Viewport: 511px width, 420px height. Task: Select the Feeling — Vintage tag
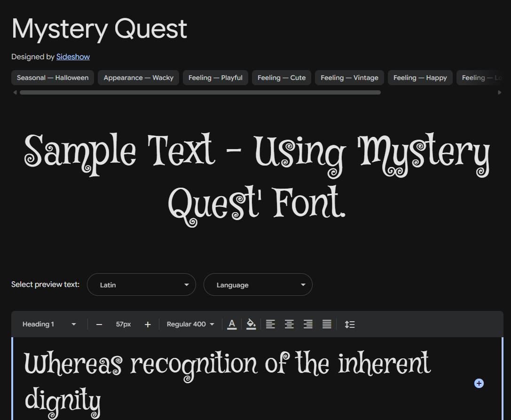click(x=349, y=78)
